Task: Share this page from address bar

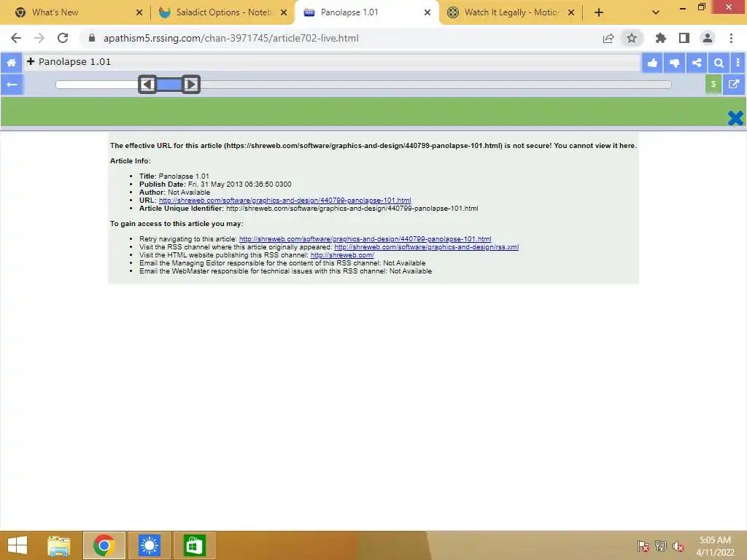Action: (608, 38)
